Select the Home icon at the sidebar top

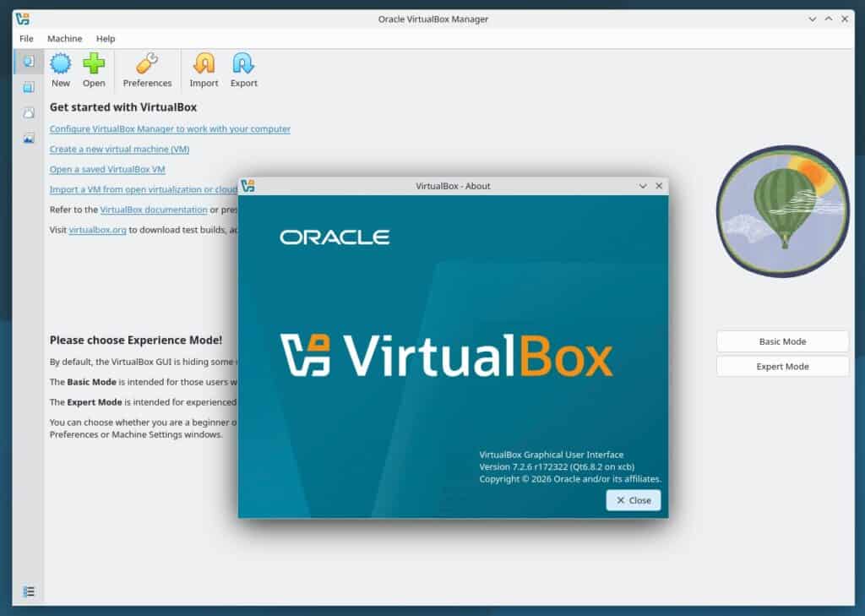pos(30,61)
